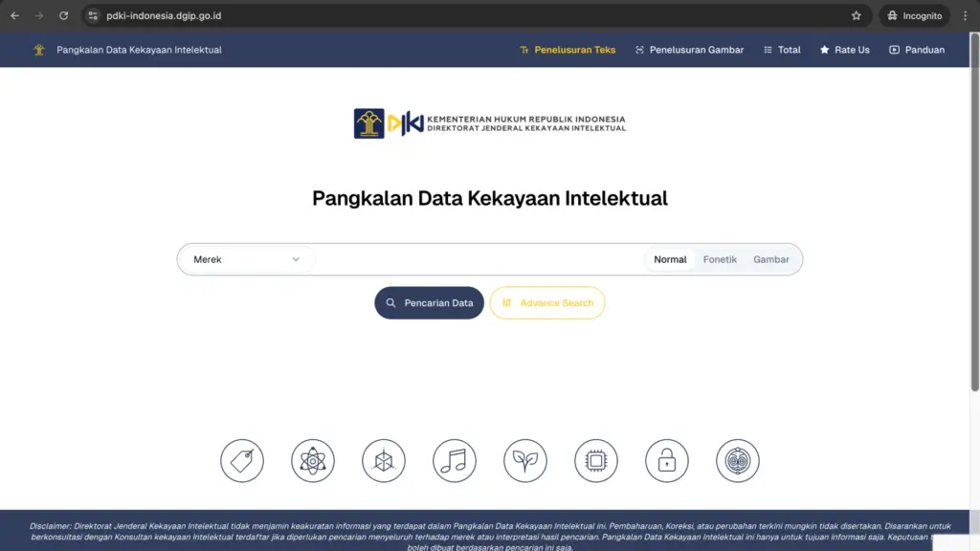This screenshot has height=551, width=980.
Task: Click the browser address bar URL
Action: [x=164, y=15]
